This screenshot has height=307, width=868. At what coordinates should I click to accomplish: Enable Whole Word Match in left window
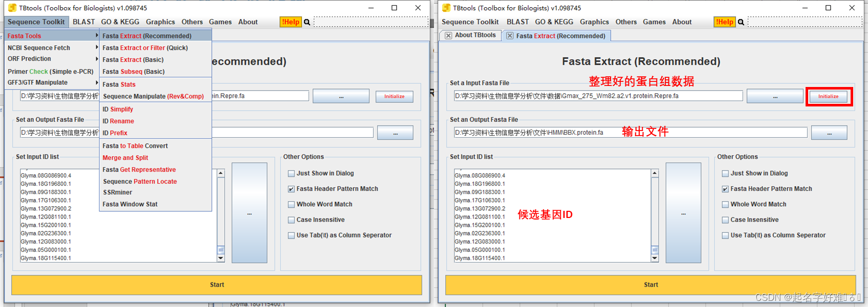(x=291, y=204)
